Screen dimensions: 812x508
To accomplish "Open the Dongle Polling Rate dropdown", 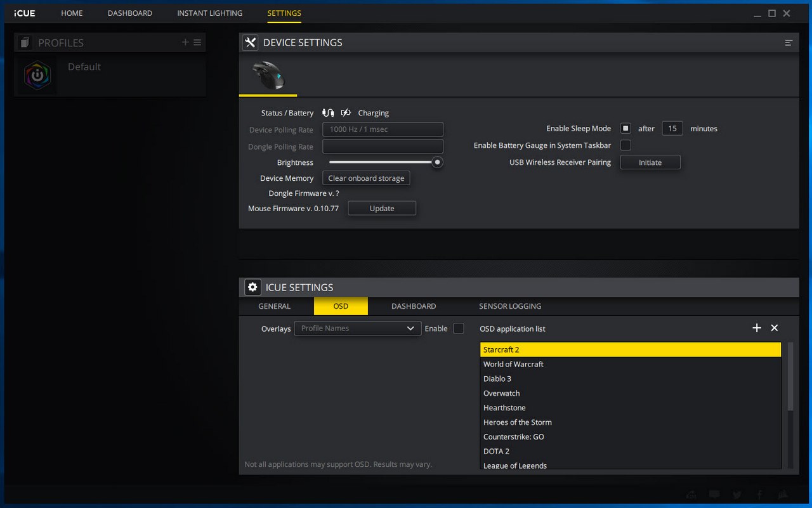I will [383, 147].
